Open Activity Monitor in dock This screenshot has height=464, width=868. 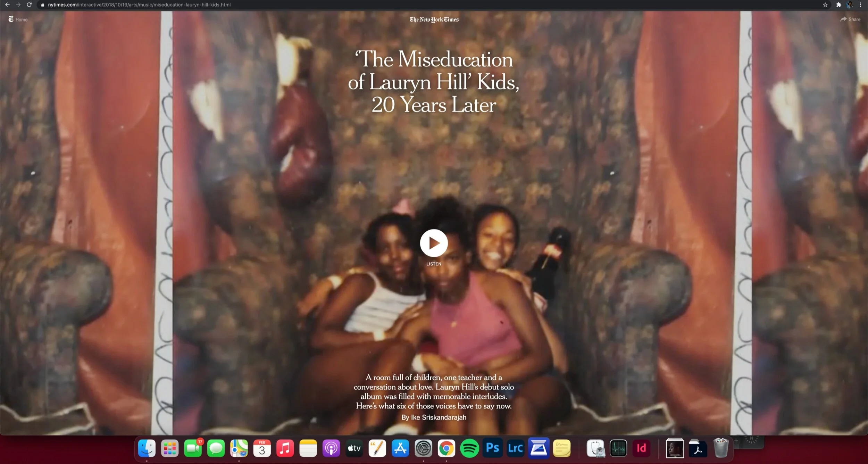(618, 448)
